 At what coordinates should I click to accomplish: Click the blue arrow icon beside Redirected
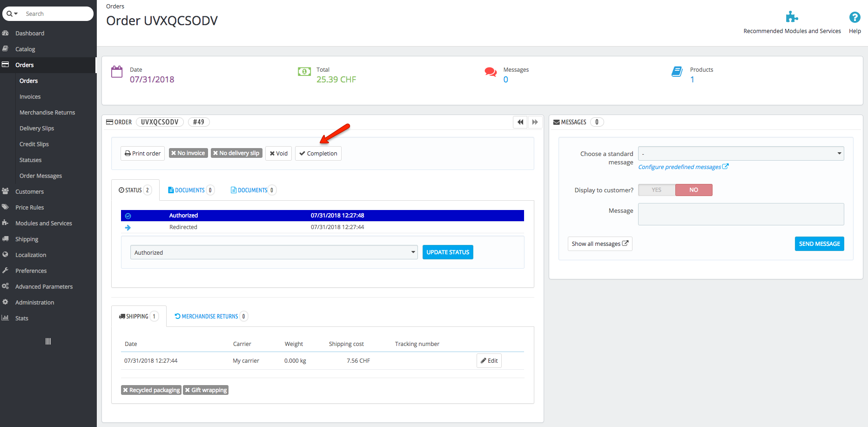pos(128,228)
